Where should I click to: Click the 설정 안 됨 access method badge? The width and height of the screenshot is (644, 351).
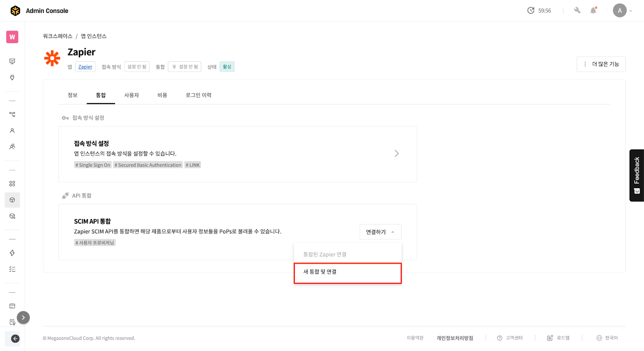pyautogui.click(x=137, y=67)
